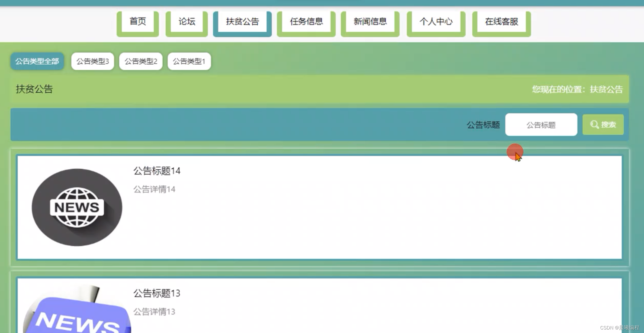
Task: Switch to the 新闻信息 tab
Action: coord(370,22)
